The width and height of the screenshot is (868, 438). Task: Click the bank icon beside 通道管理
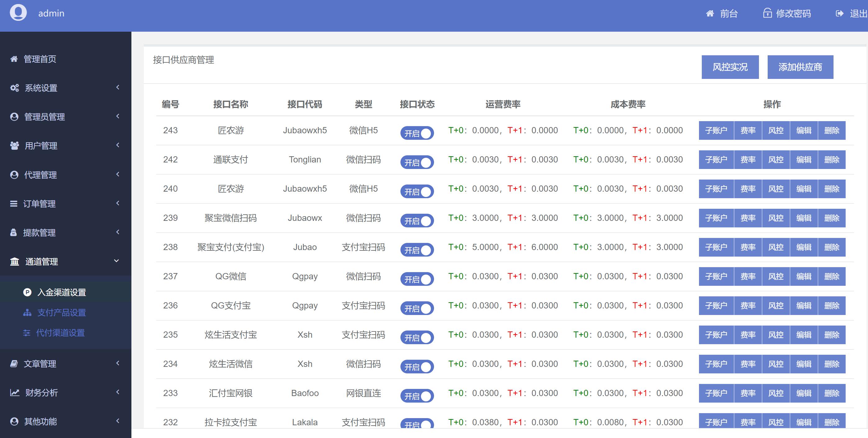(15, 262)
